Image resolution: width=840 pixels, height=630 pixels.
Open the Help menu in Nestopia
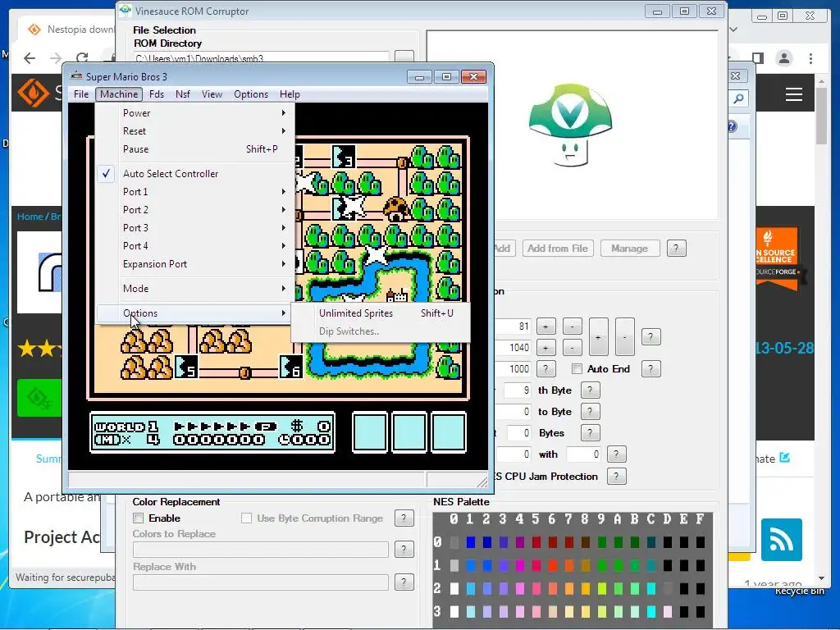tap(290, 94)
